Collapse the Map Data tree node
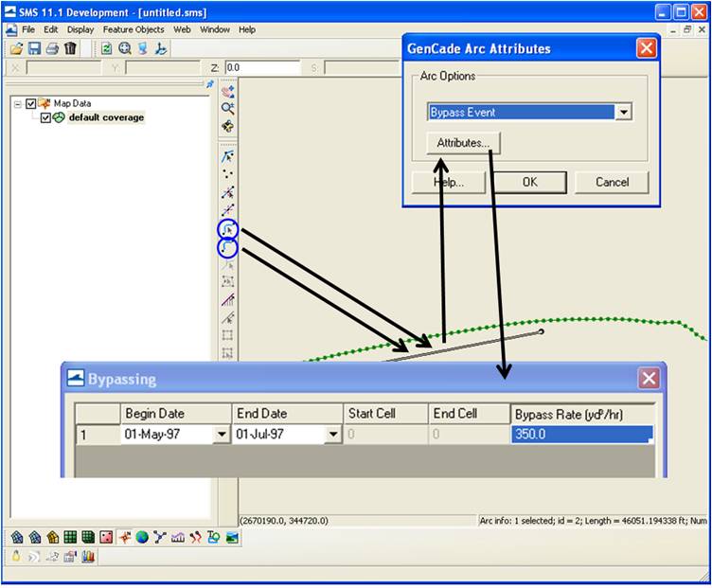Viewport: 712px width, 588px height. point(17,104)
